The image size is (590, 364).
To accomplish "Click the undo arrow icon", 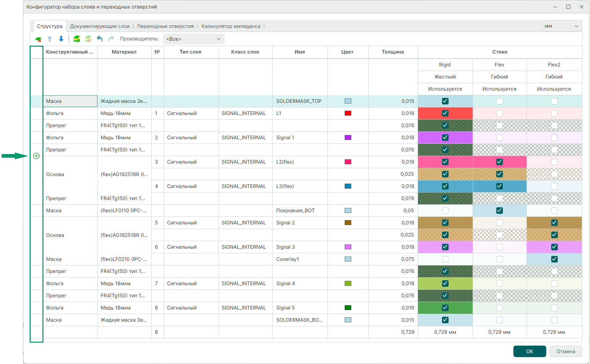I will (x=100, y=39).
